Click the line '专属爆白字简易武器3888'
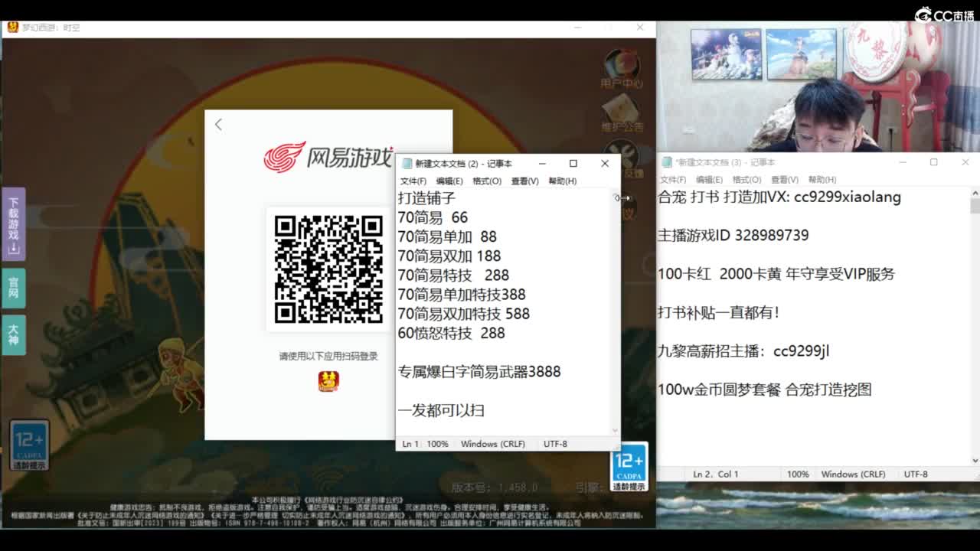The width and height of the screenshot is (980, 551). click(x=479, y=371)
